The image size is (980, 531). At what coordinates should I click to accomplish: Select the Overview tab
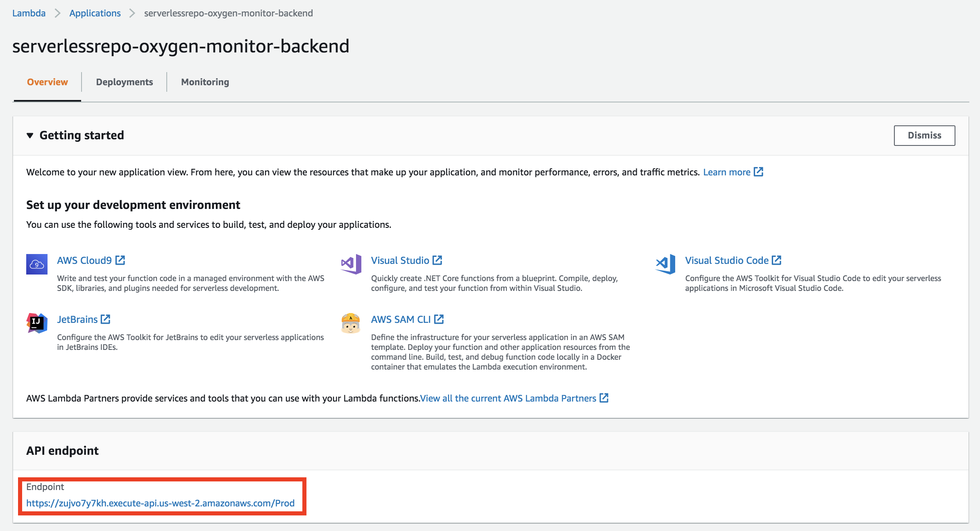[48, 82]
